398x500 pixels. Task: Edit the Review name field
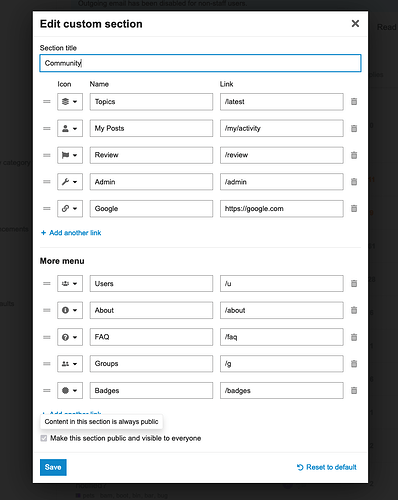click(x=151, y=155)
